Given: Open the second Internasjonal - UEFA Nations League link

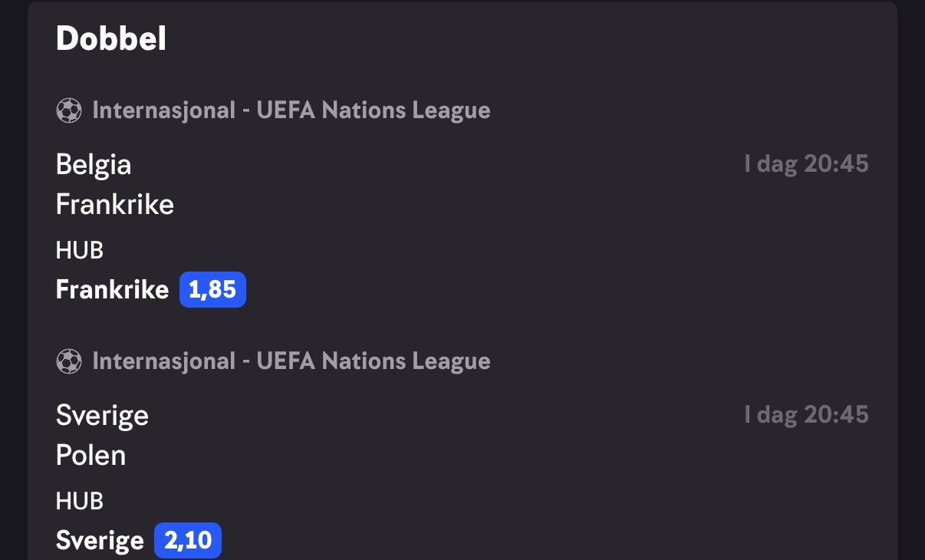Looking at the screenshot, I should 291,361.
